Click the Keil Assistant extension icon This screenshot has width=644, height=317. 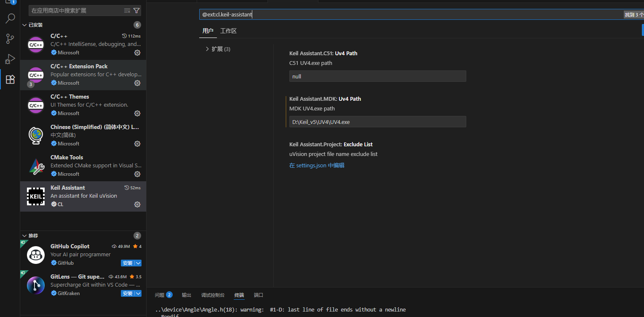pyautogui.click(x=35, y=196)
